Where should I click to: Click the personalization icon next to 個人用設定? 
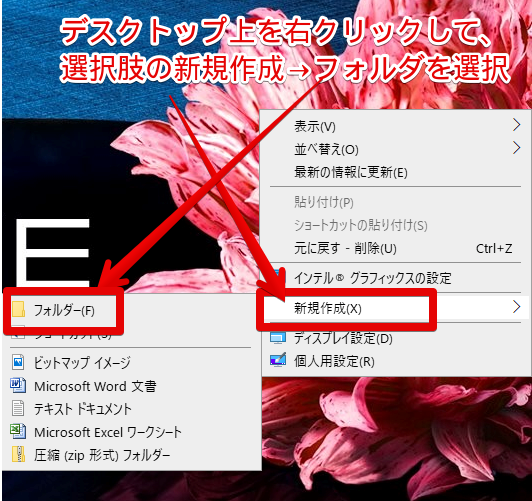coord(278,360)
